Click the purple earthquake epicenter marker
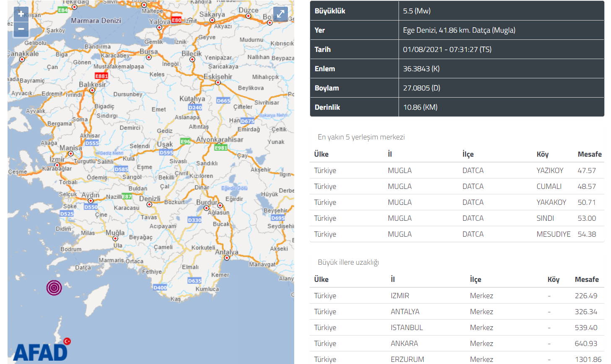 (54, 287)
